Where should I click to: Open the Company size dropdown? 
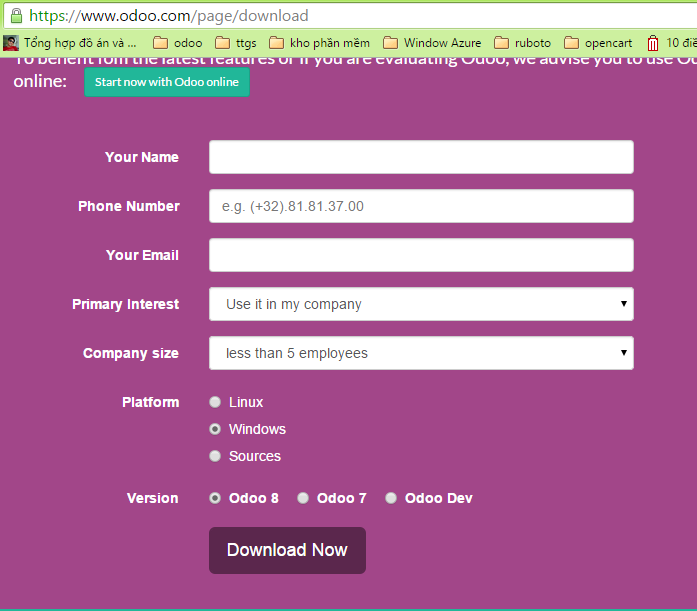click(x=421, y=353)
